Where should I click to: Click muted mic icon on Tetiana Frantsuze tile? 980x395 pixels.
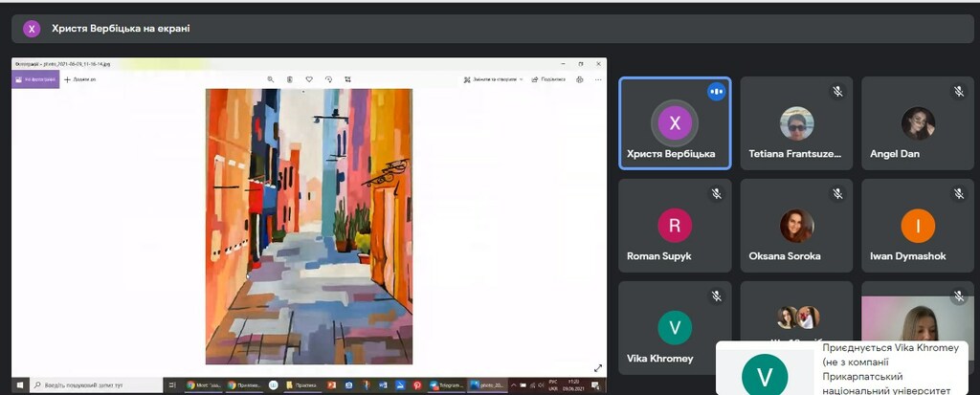click(838, 92)
